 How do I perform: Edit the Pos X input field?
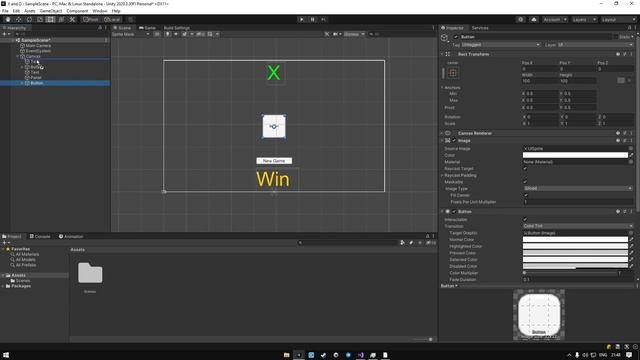tap(540, 69)
